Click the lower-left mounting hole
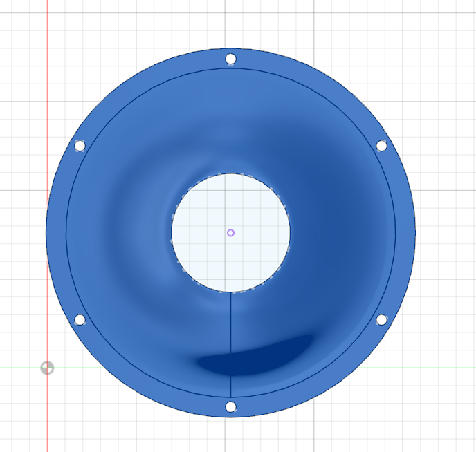The image size is (476, 452). 80,320
